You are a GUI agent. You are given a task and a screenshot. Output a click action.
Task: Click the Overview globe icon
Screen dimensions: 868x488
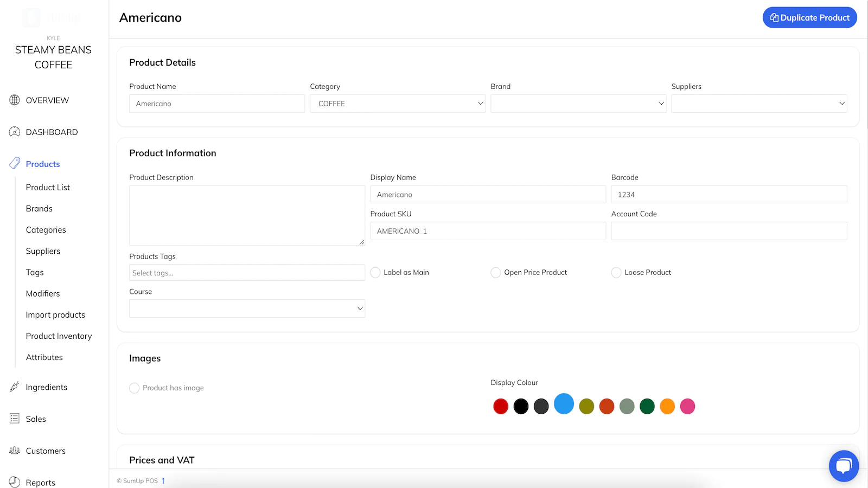point(15,100)
